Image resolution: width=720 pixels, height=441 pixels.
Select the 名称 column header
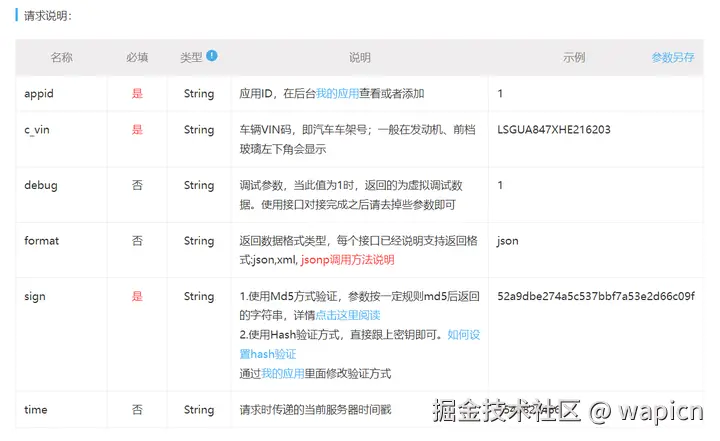[62, 57]
